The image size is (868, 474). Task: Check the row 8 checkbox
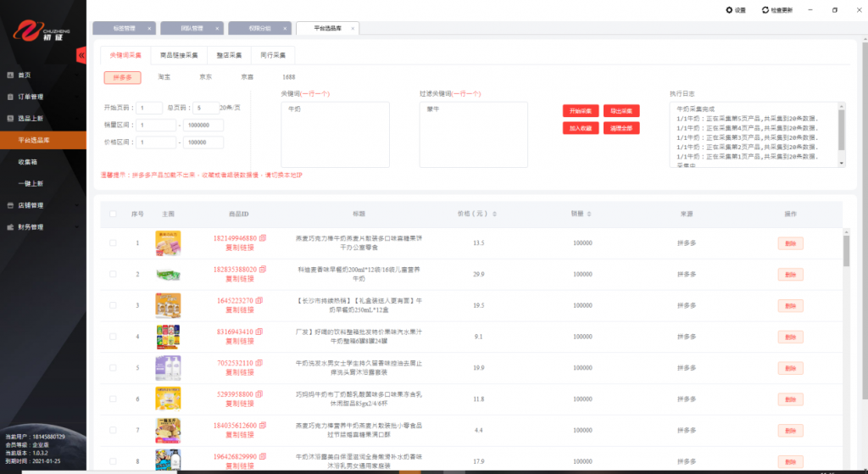coord(113,461)
